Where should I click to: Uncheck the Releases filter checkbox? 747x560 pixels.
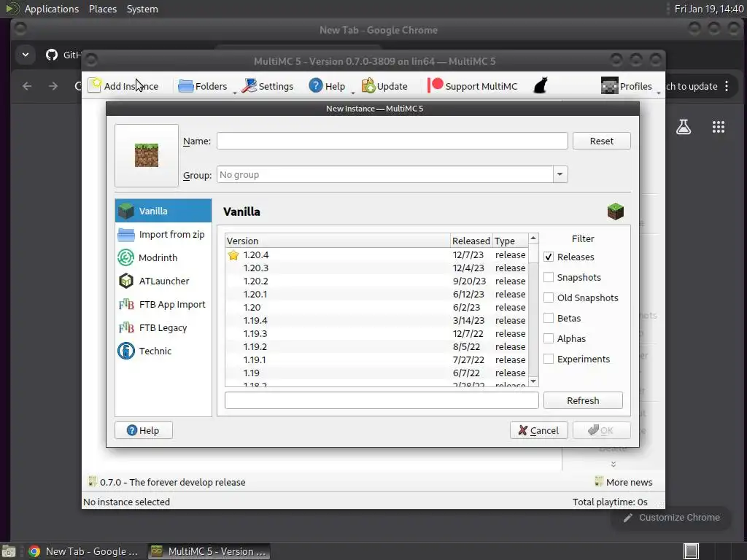click(x=549, y=257)
